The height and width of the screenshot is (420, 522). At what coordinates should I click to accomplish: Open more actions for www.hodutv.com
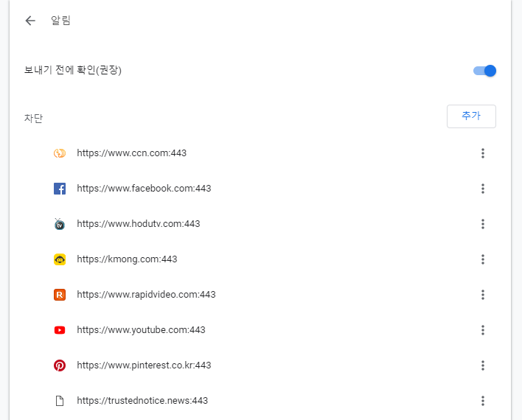click(x=483, y=224)
